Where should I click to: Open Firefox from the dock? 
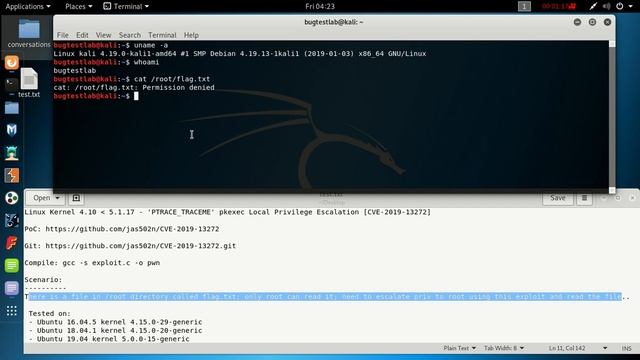tap(11, 62)
